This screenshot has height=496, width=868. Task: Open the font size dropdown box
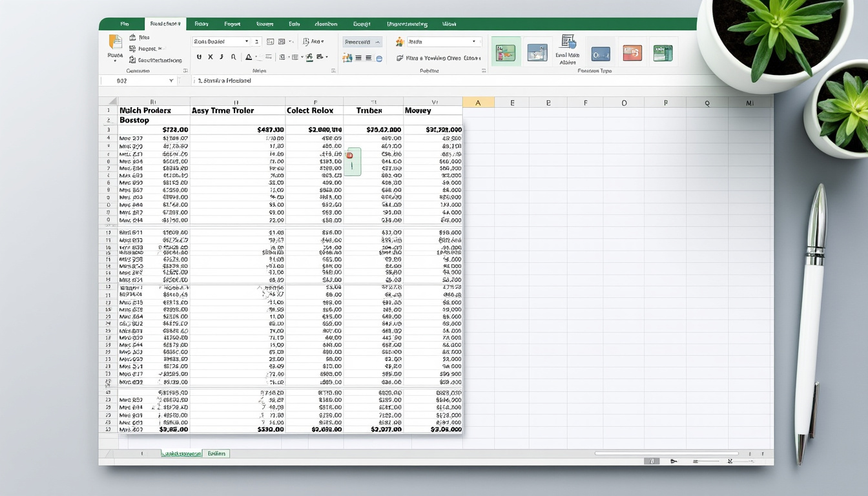257,41
